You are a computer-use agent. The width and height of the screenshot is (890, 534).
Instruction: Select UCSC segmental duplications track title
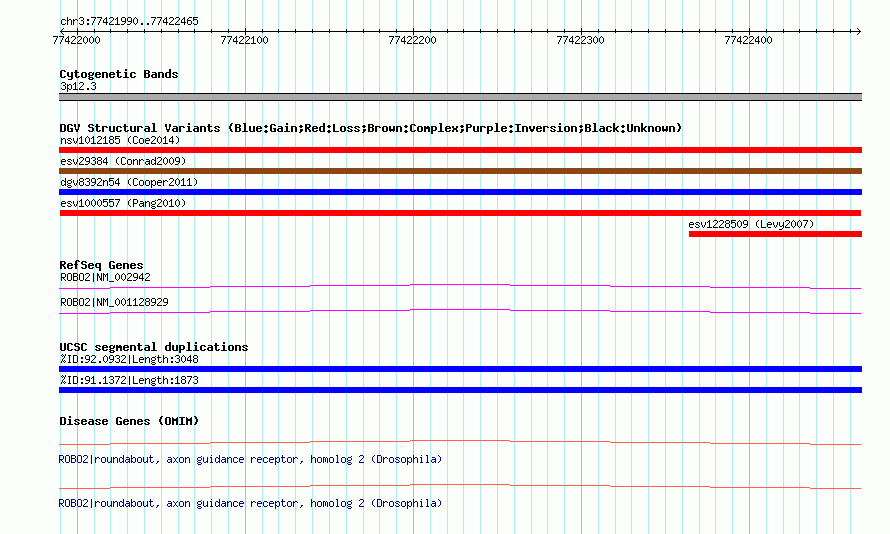pyautogui.click(x=154, y=347)
